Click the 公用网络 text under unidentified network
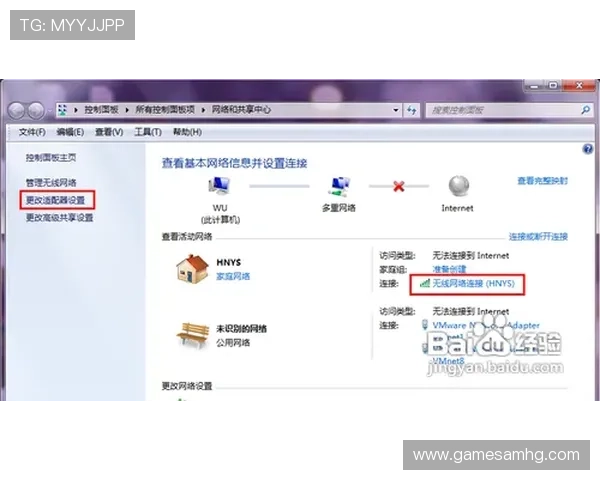The height and width of the screenshot is (480, 600). click(x=233, y=343)
